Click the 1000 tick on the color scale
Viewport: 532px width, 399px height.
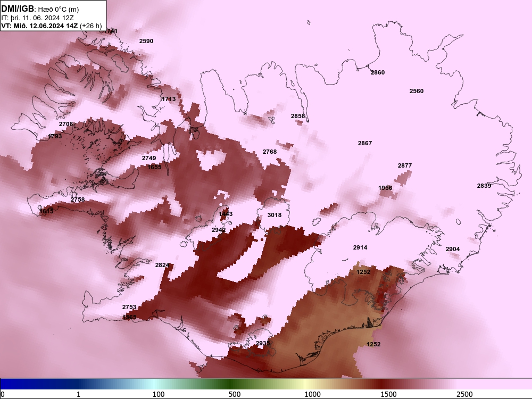(x=312, y=394)
